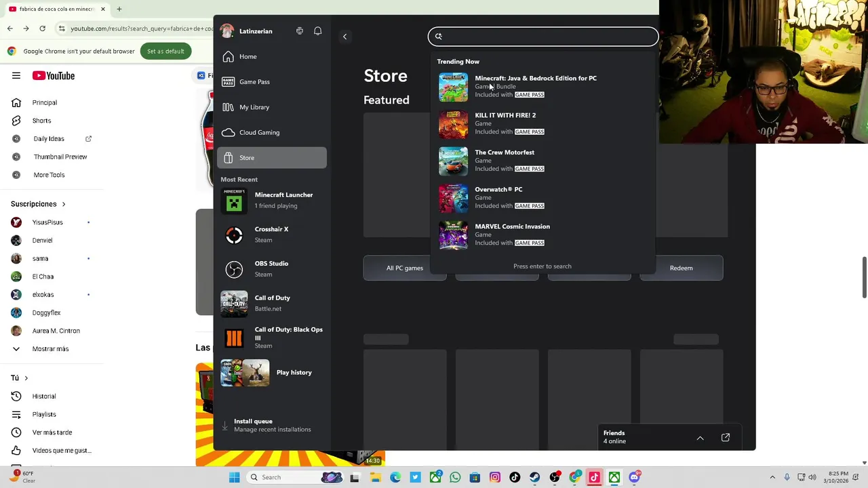Open Discord from the taskbar

(x=635, y=478)
